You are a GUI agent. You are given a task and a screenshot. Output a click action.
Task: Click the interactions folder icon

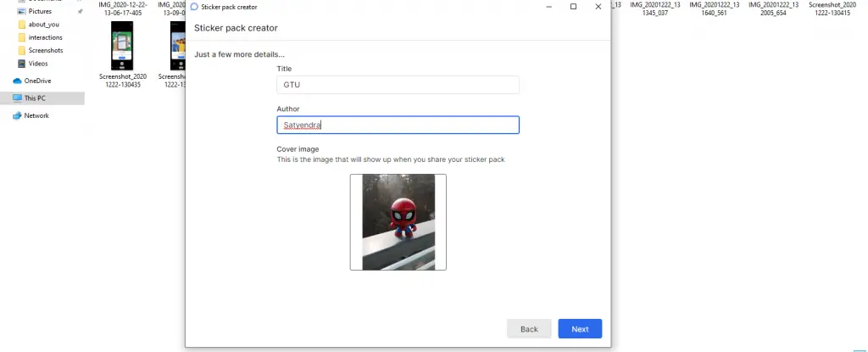coord(21,37)
